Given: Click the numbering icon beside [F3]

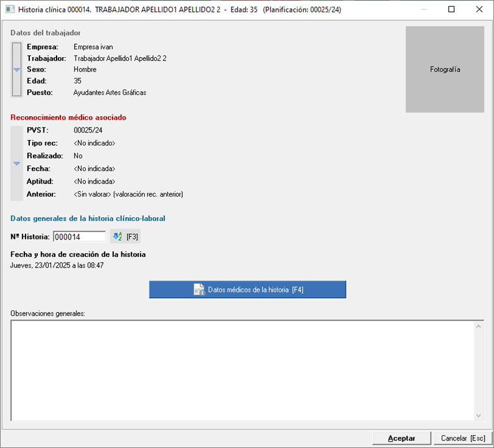Looking at the screenshot, I should click(x=118, y=236).
